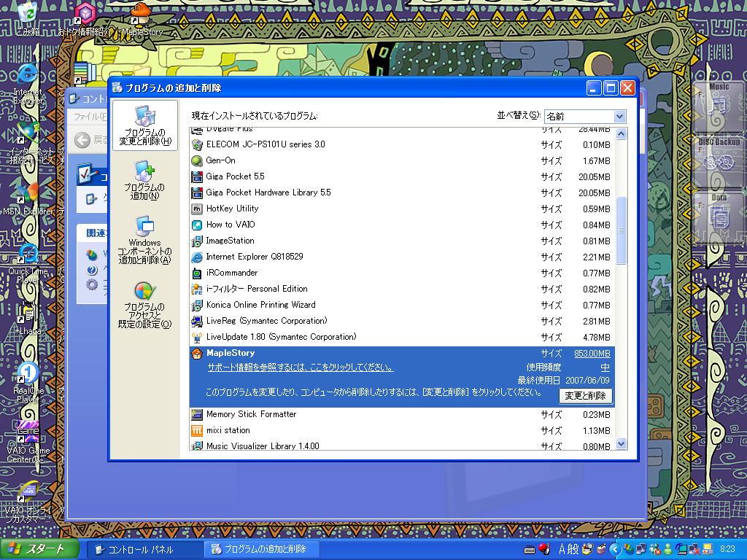Click Giga Pocket Hardware Library icon
The width and height of the screenshot is (747, 560).
197,192
